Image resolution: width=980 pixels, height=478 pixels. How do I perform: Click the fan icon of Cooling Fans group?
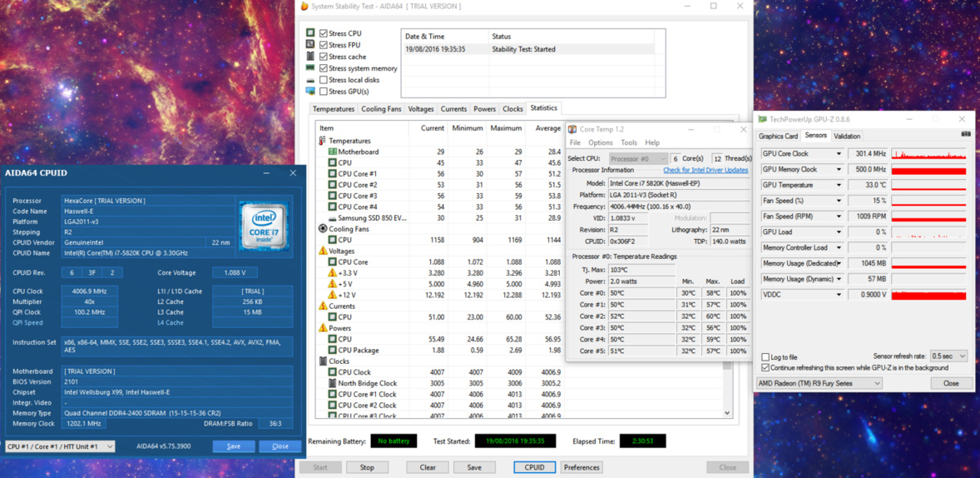tap(323, 229)
